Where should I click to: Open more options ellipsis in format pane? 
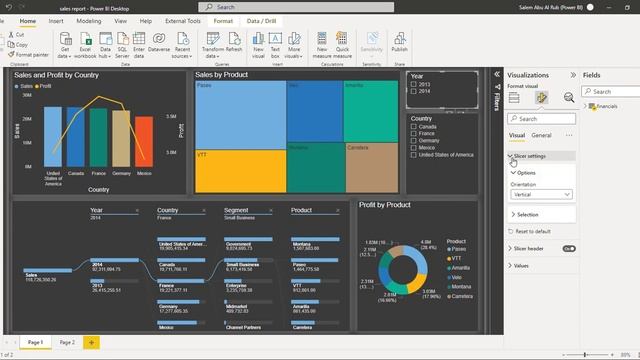[569, 135]
